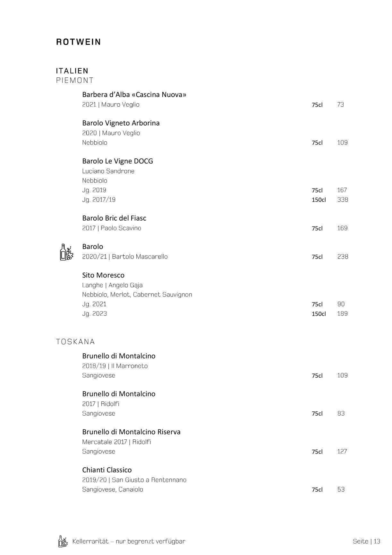
Task: Select the ITALIEN country heading
Action: coord(72,71)
